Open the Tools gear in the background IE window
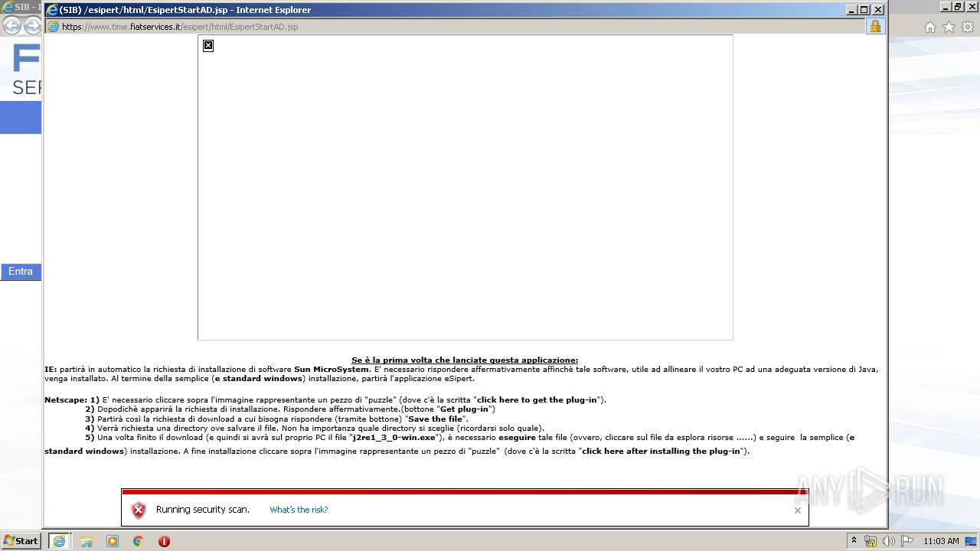 pyautogui.click(x=968, y=28)
